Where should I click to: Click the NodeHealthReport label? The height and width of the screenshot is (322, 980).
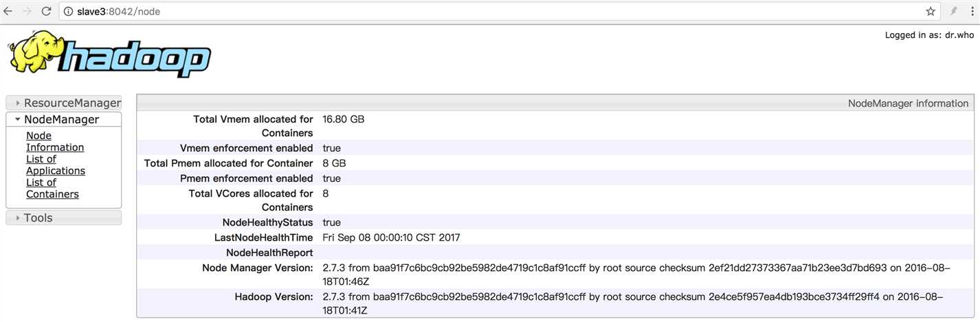269,253
